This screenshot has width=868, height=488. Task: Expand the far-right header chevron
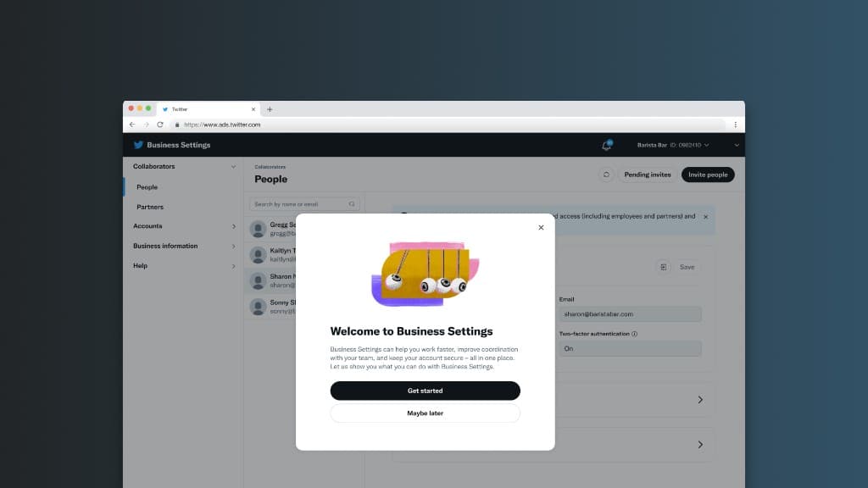point(737,145)
